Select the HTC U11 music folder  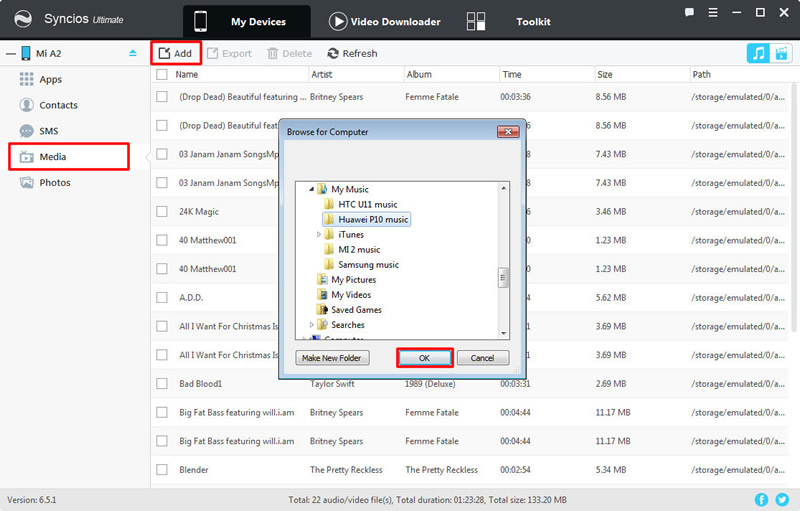367,205
